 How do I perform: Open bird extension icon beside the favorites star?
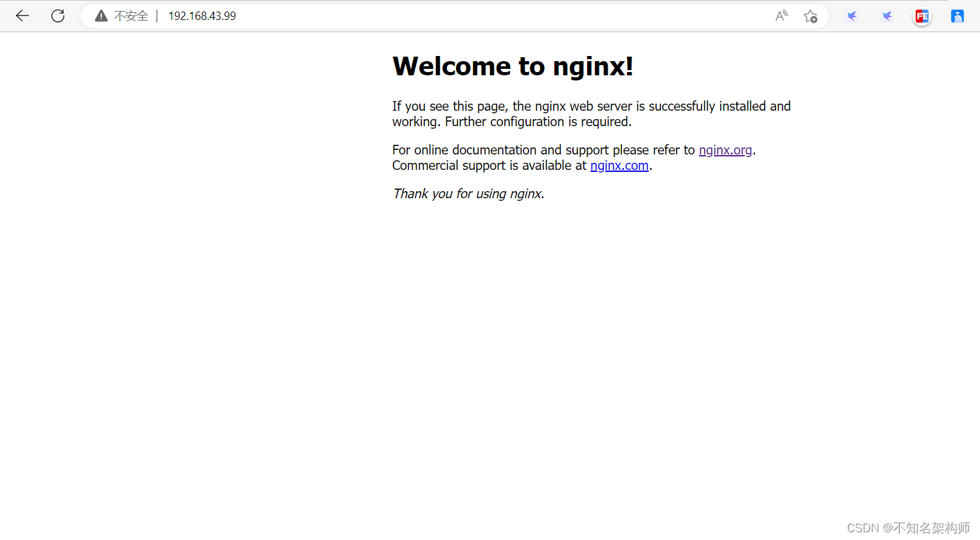[x=852, y=16]
